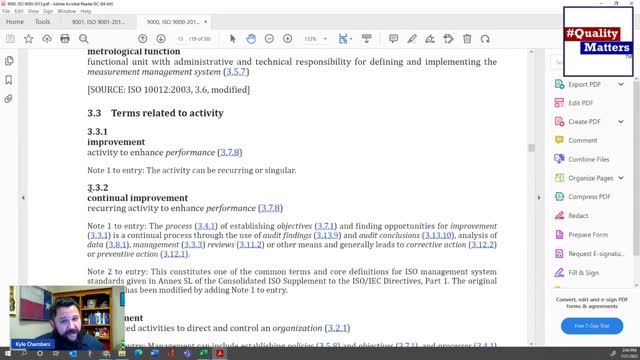Add a sticky note comment
Image resolution: width=640 pixels, height=360 pixels.
click(393, 39)
